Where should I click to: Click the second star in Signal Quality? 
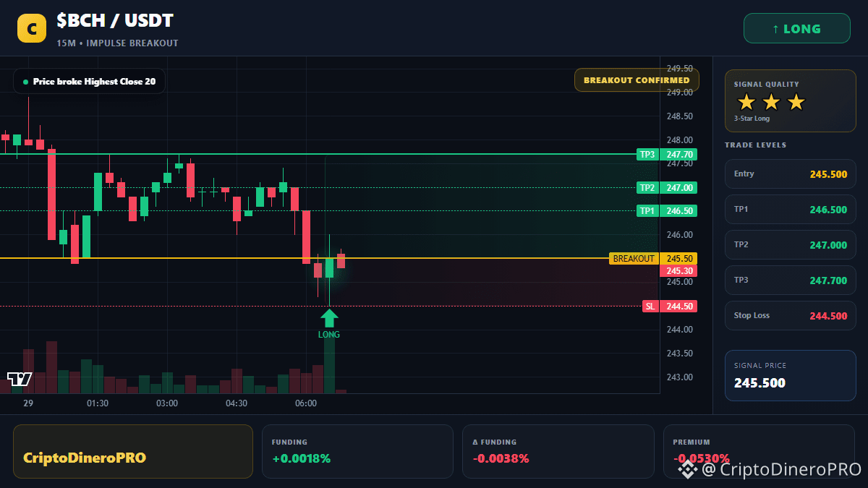(x=771, y=102)
